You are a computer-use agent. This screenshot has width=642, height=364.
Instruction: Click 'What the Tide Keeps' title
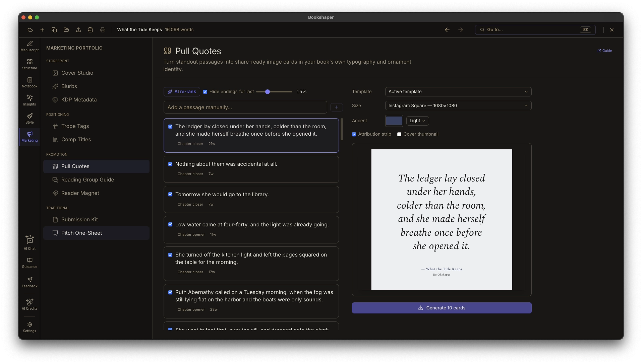pyautogui.click(x=139, y=30)
